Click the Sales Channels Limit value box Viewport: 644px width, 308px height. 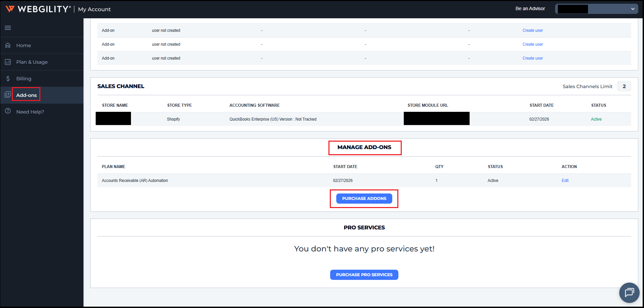tap(624, 86)
